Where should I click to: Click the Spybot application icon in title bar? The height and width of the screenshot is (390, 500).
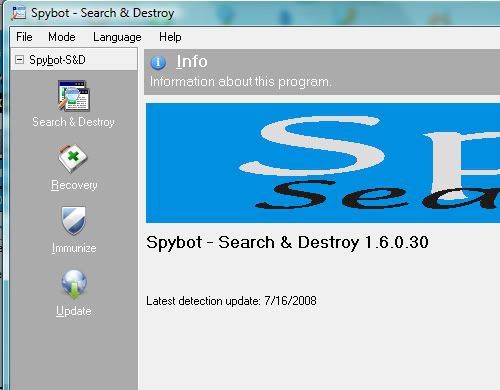(x=19, y=13)
